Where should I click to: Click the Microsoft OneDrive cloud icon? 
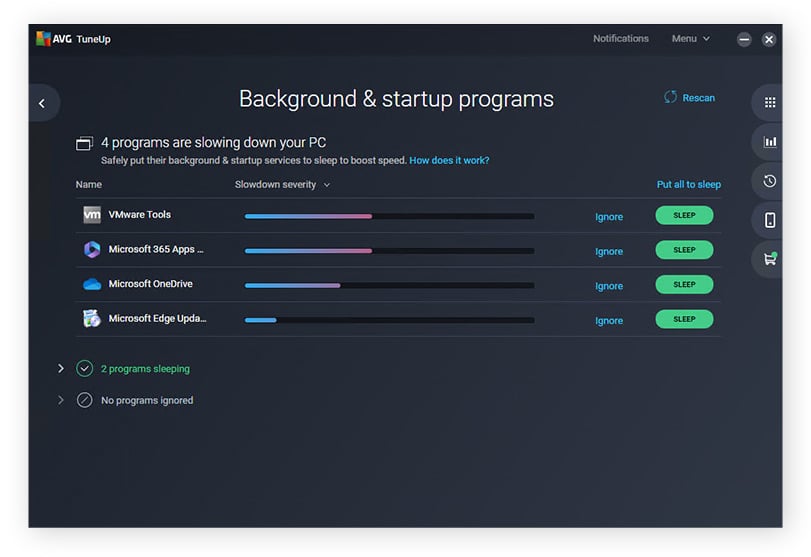pos(92,284)
